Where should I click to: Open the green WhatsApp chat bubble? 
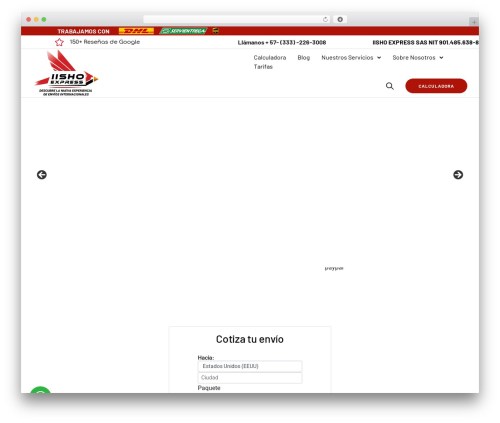coord(40,390)
